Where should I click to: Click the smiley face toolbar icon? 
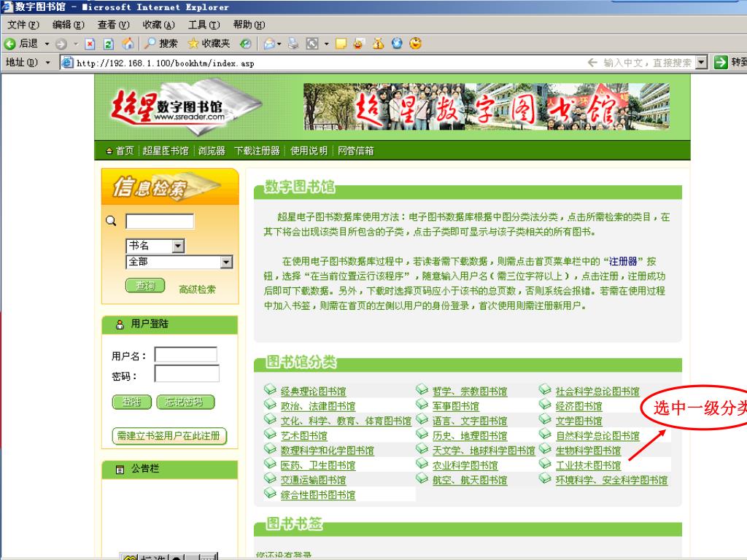click(415, 43)
